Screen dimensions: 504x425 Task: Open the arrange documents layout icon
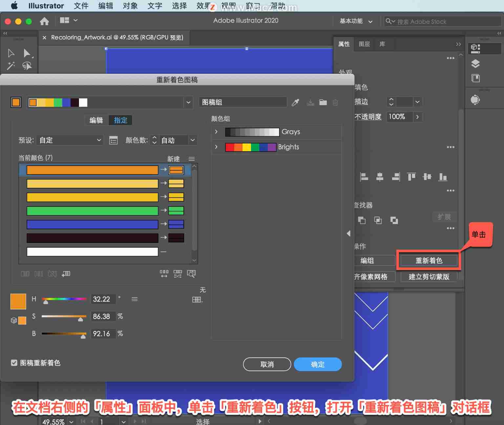point(65,20)
